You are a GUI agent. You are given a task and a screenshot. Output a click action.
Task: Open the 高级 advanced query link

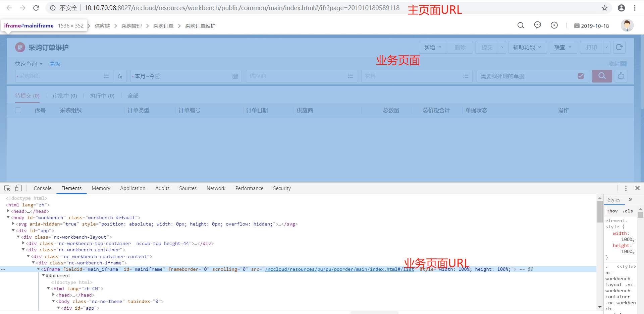(55, 64)
